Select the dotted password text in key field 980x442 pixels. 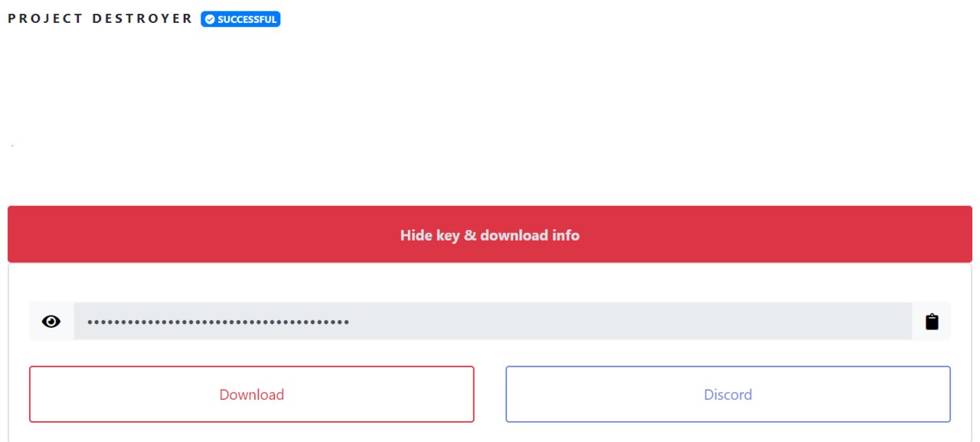click(x=218, y=322)
